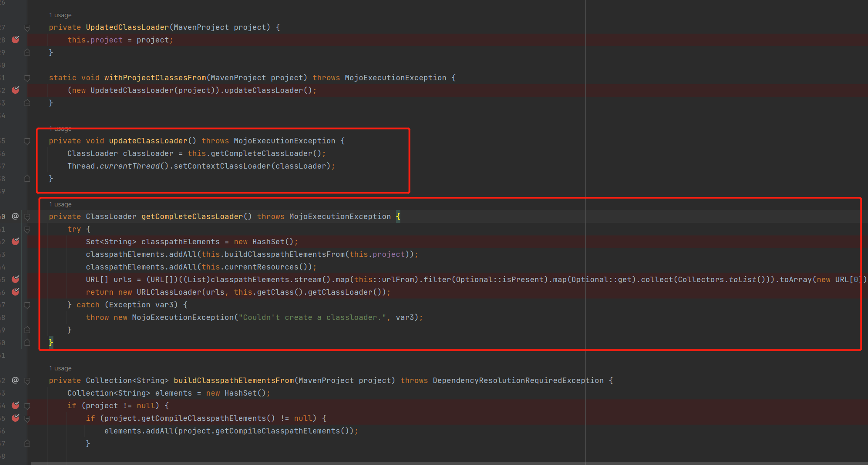
Task: Remove breakpoint on return new URLClassLoader line
Action: click(16, 292)
